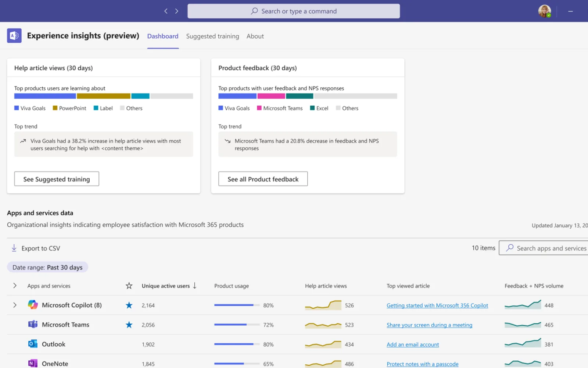Viewport: 588px width, 368px height.
Task: Click the Search apps and services field
Action: click(x=544, y=248)
